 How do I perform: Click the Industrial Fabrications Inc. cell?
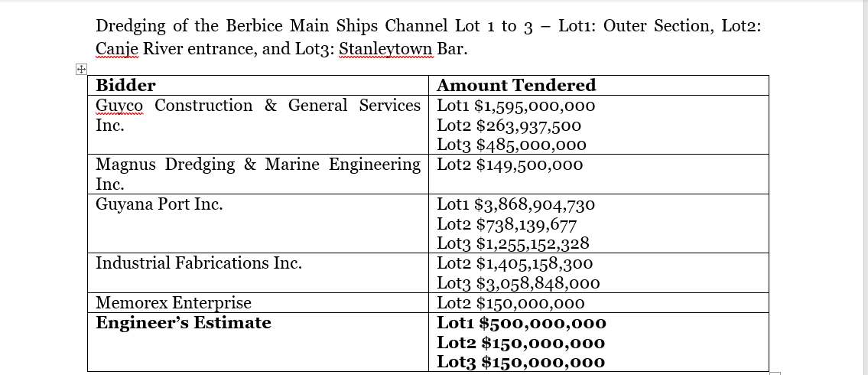258,272
